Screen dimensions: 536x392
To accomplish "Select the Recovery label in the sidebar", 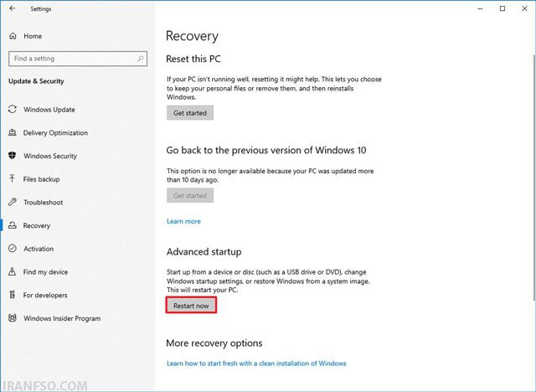I will 37,225.
